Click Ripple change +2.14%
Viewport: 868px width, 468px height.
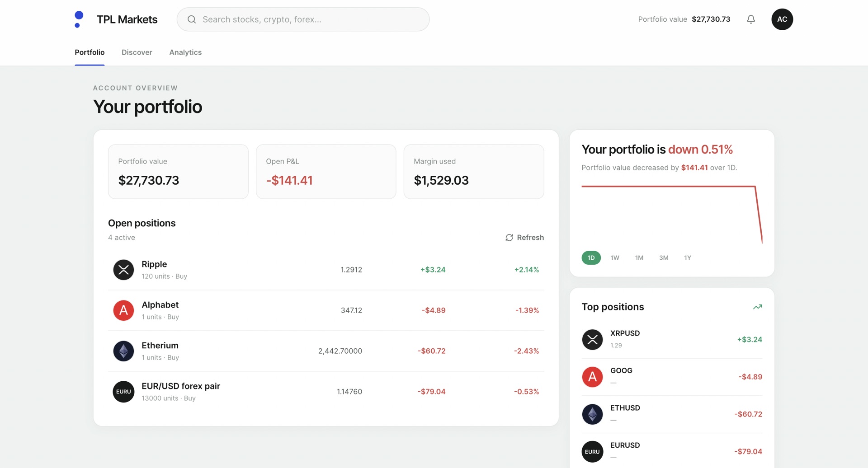tap(527, 270)
